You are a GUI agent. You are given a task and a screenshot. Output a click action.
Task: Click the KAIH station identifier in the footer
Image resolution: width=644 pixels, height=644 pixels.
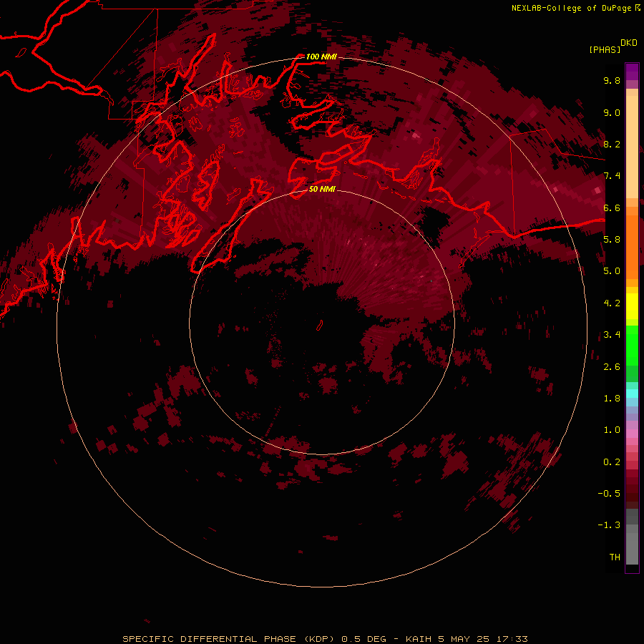[418, 639]
